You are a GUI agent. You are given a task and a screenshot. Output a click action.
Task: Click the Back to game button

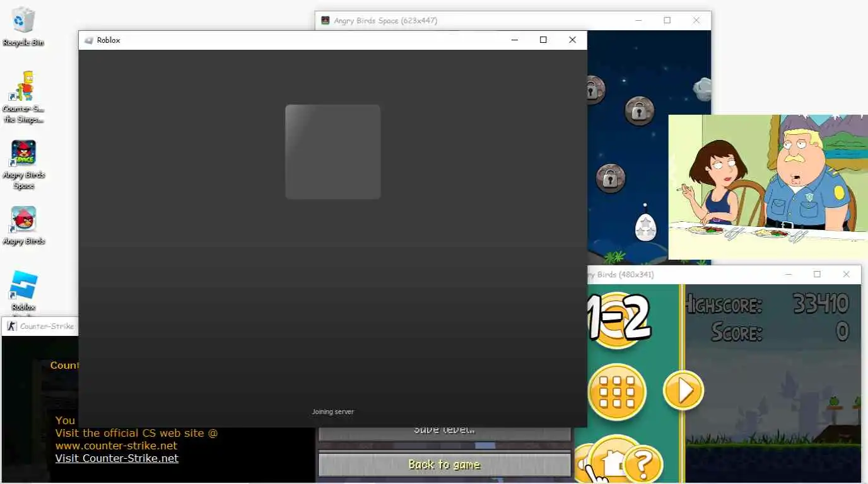tap(444, 465)
